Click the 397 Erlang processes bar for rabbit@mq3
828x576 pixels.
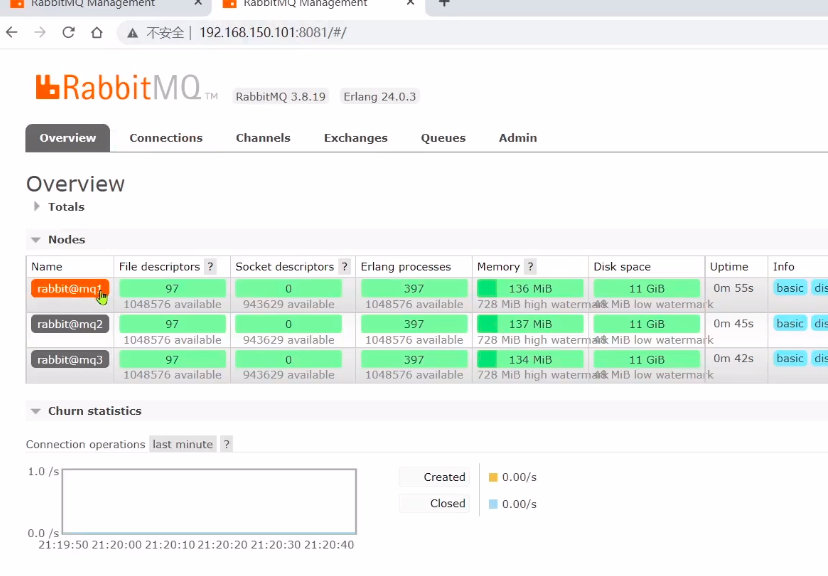tap(414, 360)
